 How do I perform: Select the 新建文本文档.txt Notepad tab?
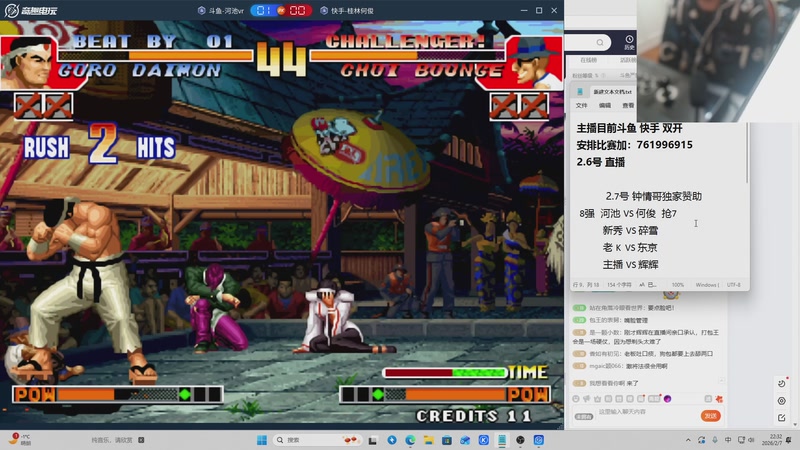tap(612, 92)
